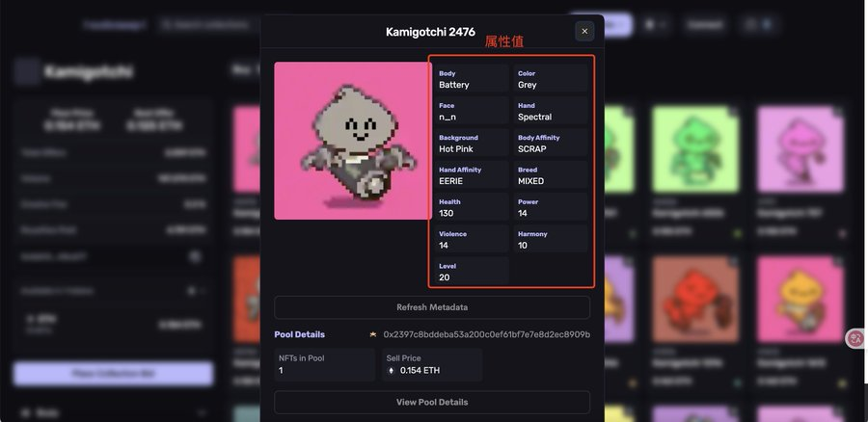Select the Color Grey attribute card
Viewport: 868px width, 422px height.
click(x=551, y=79)
